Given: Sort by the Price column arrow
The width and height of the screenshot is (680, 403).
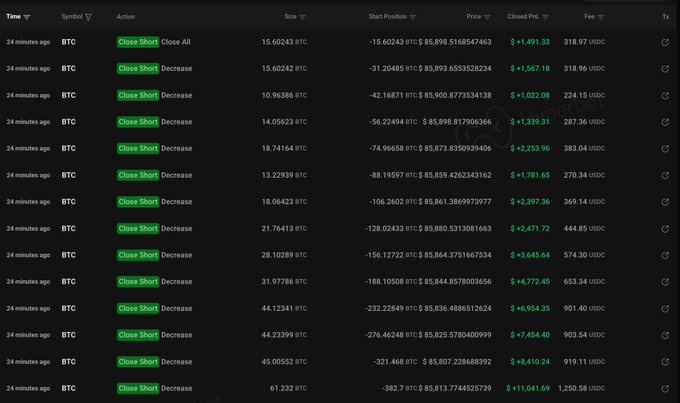Looking at the screenshot, I should tap(487, 17).
